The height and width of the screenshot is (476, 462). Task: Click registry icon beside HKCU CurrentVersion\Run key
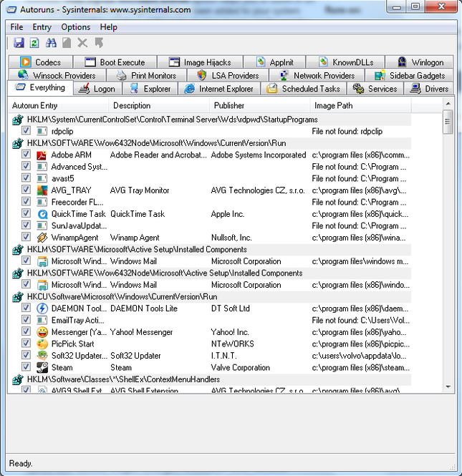pos(18,297)
